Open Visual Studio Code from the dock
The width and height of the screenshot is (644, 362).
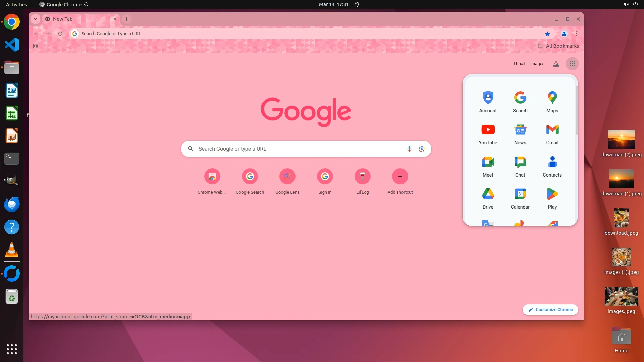[12, 45]
